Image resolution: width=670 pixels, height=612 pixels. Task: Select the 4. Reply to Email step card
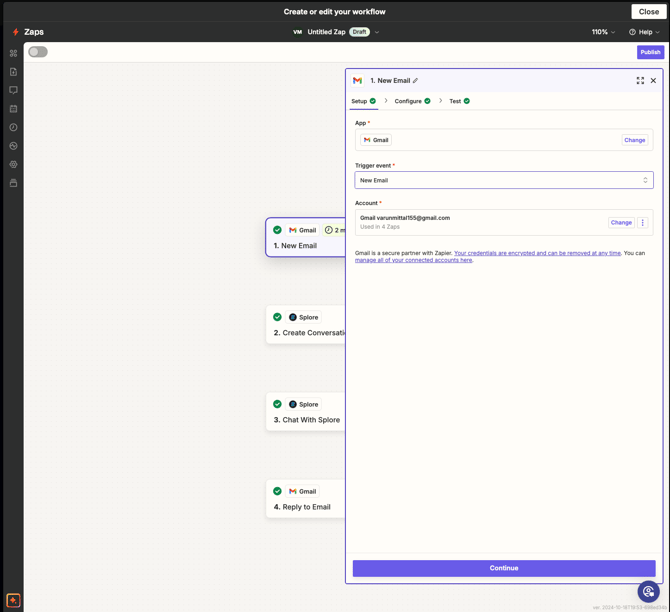(x=306, y=499)
